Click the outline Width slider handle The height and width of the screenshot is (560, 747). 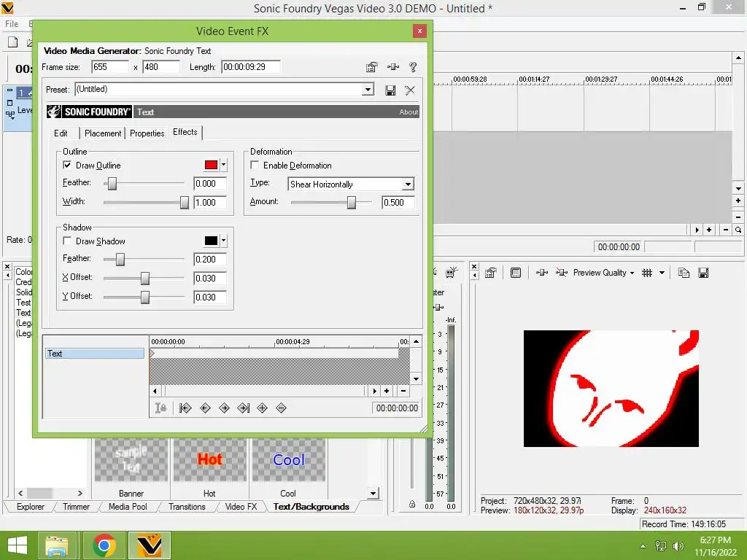tap(185, 203)
